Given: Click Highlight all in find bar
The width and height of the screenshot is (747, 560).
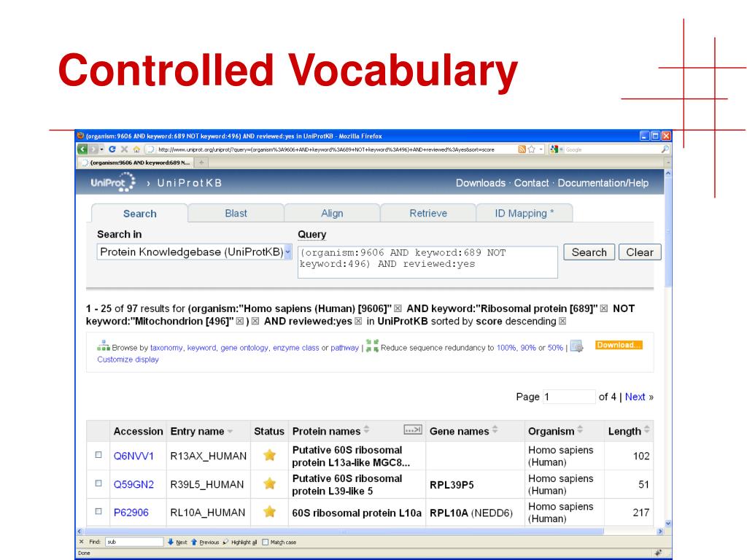Looking at the screenshot, I should 240,542.
